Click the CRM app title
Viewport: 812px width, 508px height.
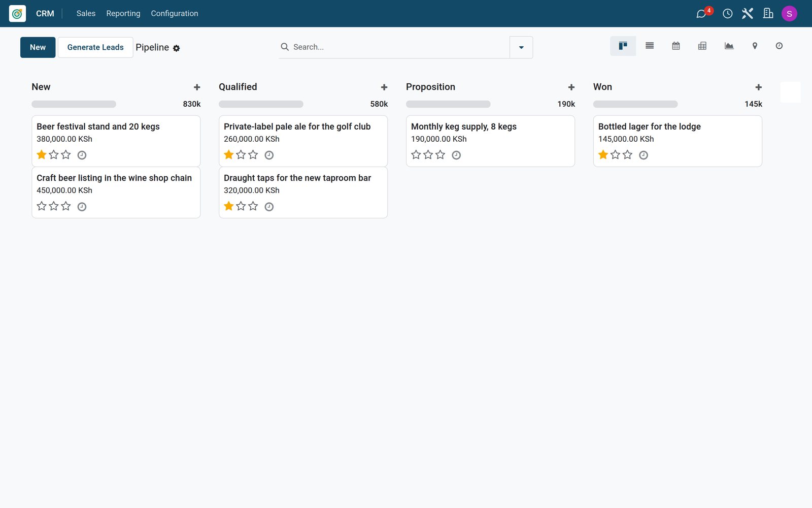pyautogui.click(x=45, y=13)
